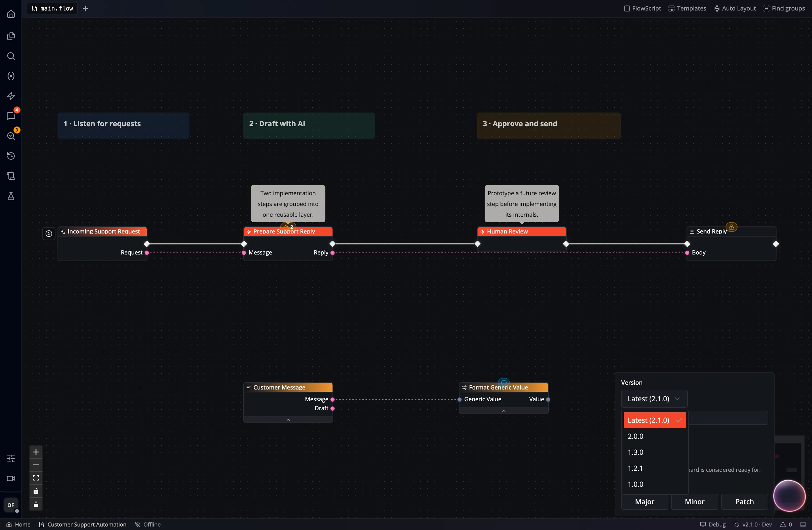Toggle the canvas lock button
Screen dimensions: 812x530
coord(36,491)
